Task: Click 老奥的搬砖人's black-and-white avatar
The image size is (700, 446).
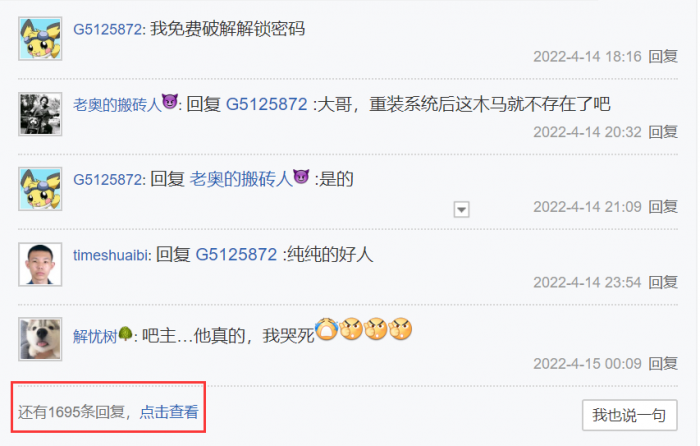Action: [40, 114]
